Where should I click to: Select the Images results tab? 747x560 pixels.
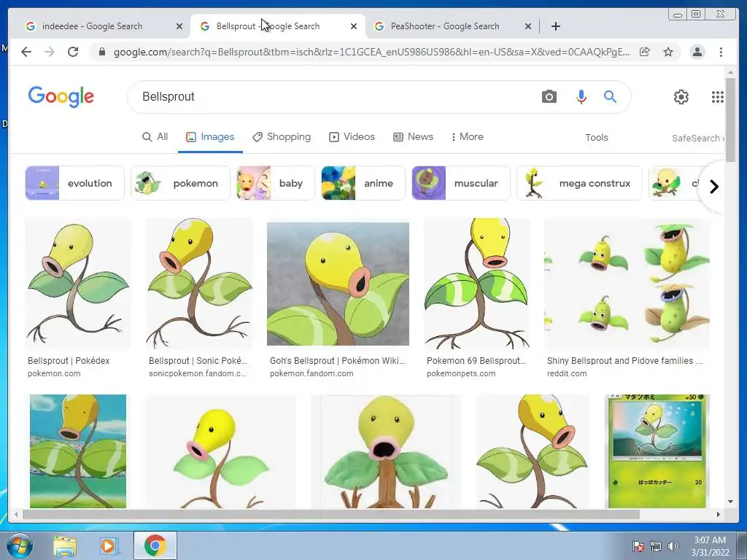(x=210, y=137)
